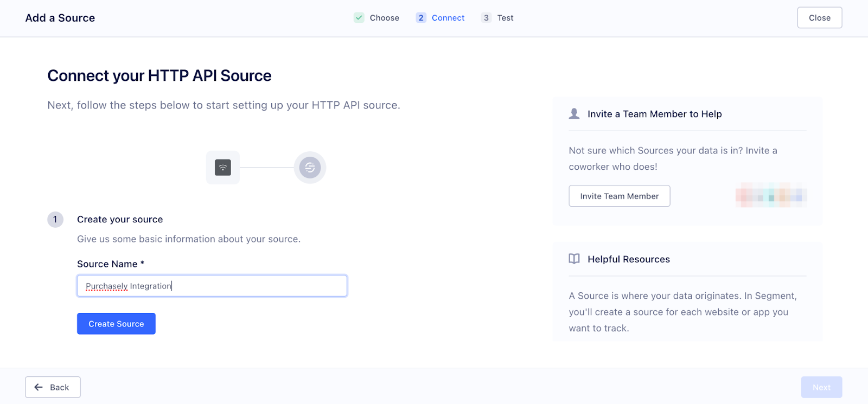
Task: Click the person icon beside Invite a Team Member
Action: 574,114
